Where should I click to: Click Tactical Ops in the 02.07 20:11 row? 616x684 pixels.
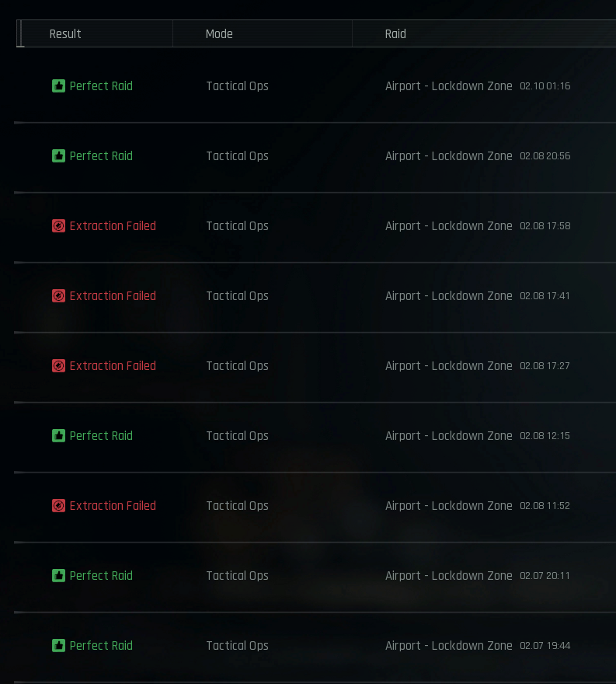pos(237,575)
